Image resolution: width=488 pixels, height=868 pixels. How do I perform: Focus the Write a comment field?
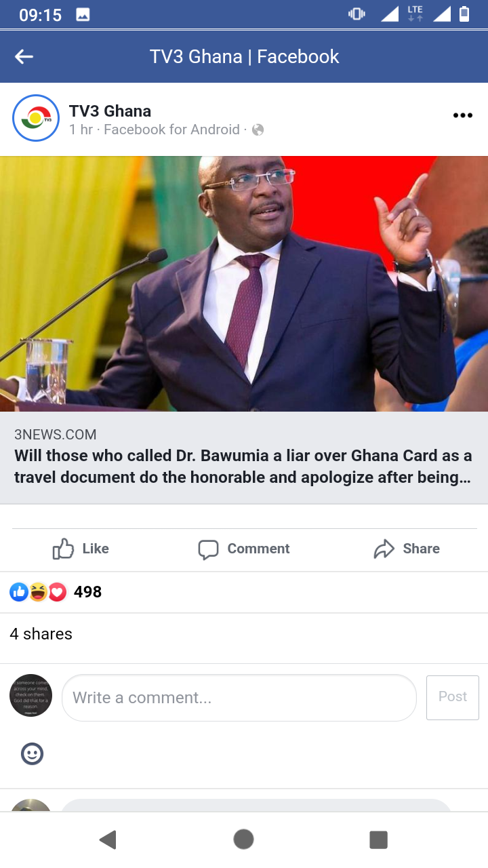coord(239,698)
